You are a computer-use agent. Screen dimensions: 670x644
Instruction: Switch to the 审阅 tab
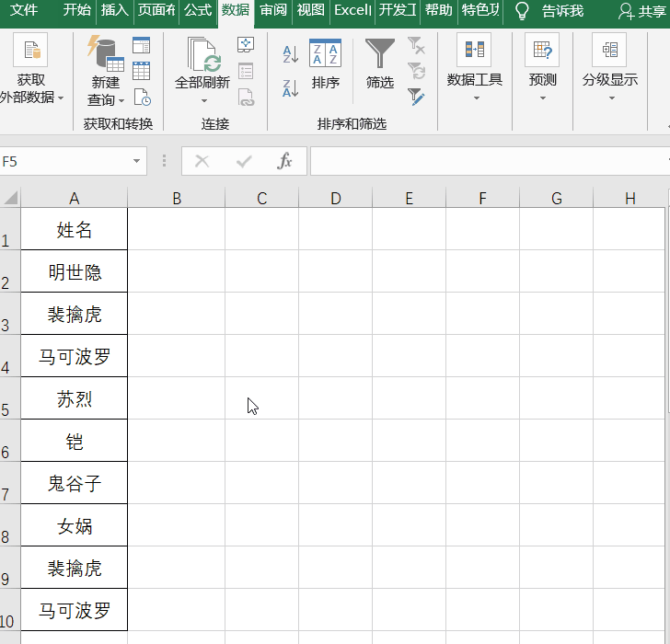[x=273, y=10]
